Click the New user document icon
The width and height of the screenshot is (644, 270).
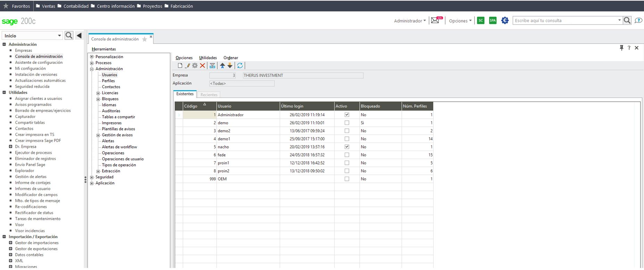tap(180, 66)
